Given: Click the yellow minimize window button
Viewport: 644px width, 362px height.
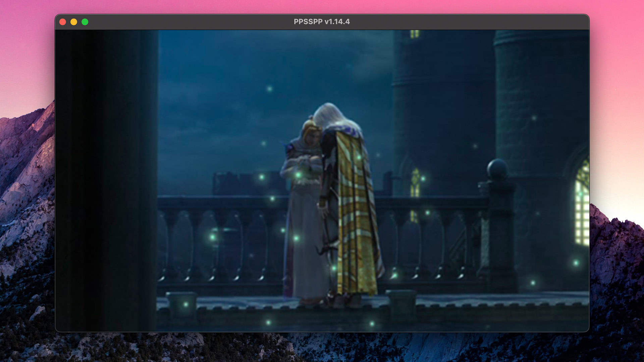Looking at the screenshot, I should pos(74,22).
